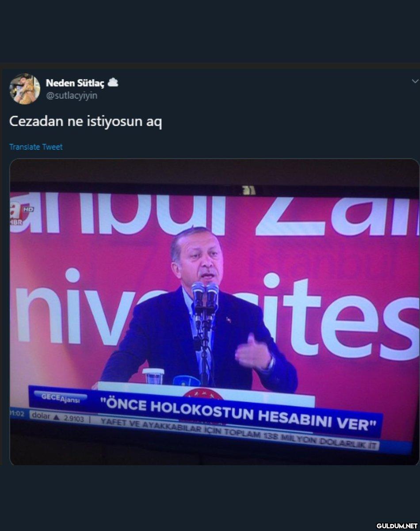
Task: Click the flag pin on the lapel
Action: [x=229, y=319]
